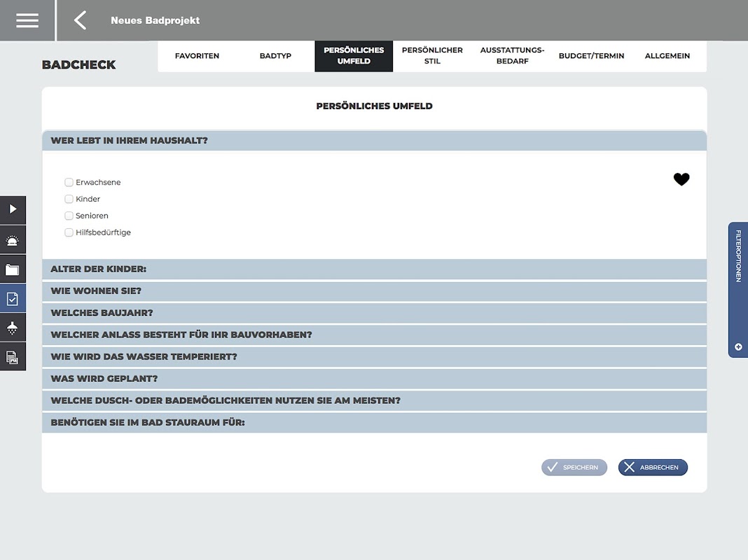748x560 pixels.
Task: Open the Ausstattungsbedarf tab
Action: (x=512, y=56)
